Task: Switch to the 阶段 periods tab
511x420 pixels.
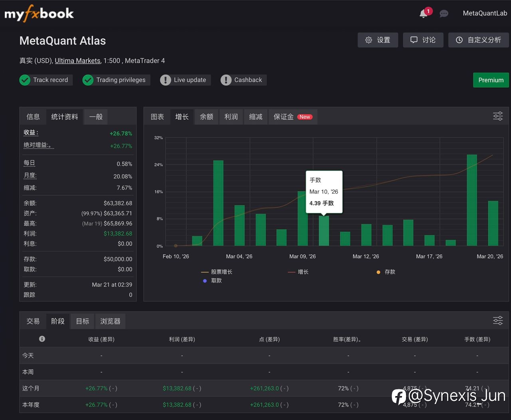Action: point(58,321)
